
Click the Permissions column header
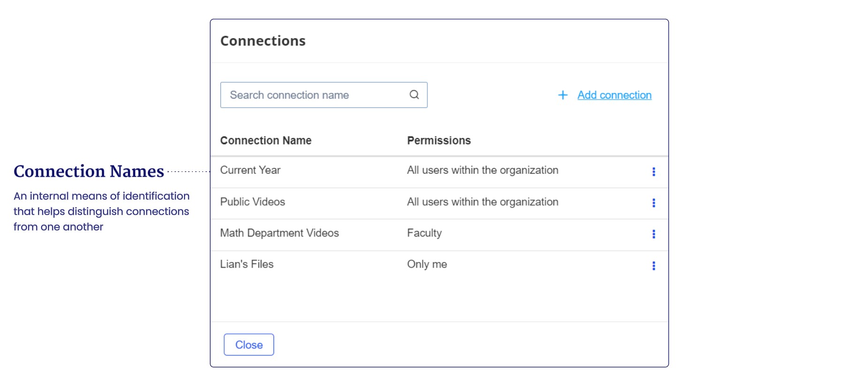click(439, 140)
